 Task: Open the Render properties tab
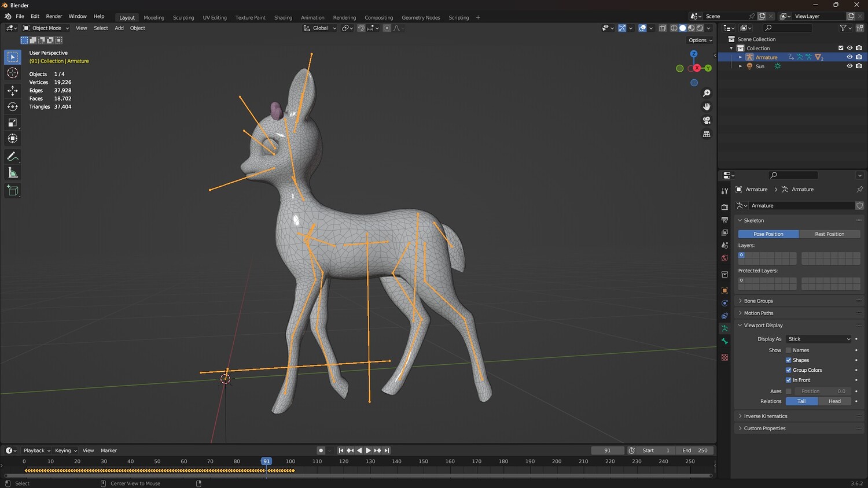[724, 207]
